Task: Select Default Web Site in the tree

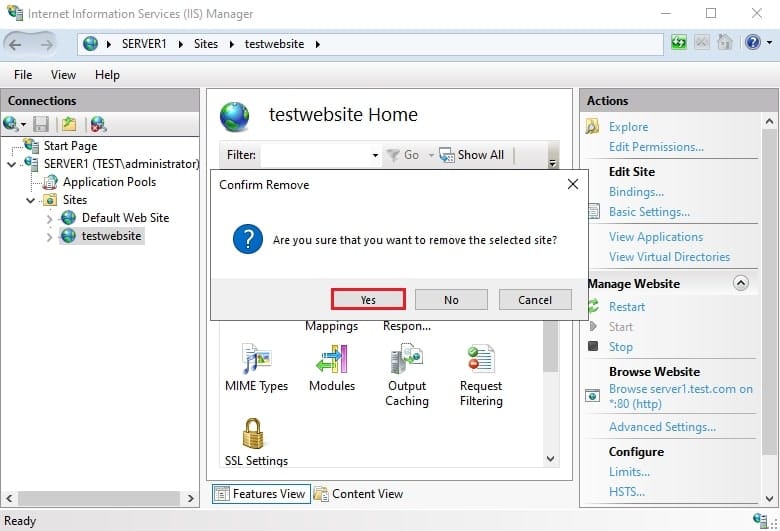Action: (x=125, y=218)
